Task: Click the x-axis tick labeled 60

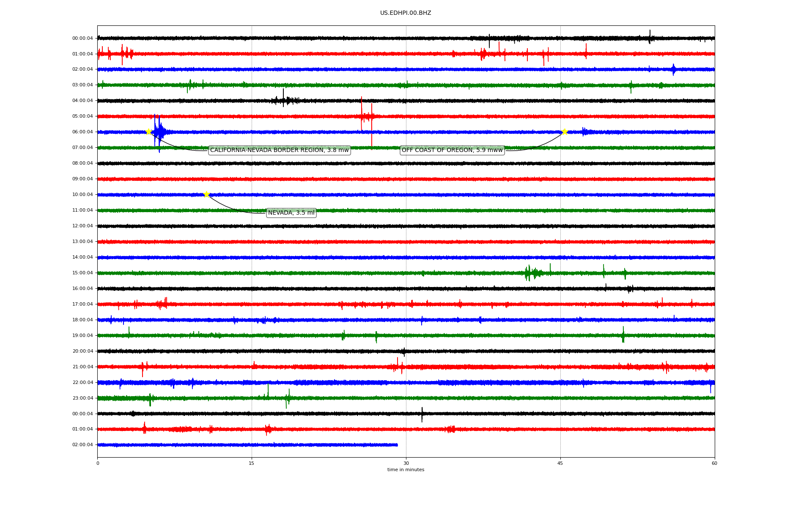Action: [714, 464]
